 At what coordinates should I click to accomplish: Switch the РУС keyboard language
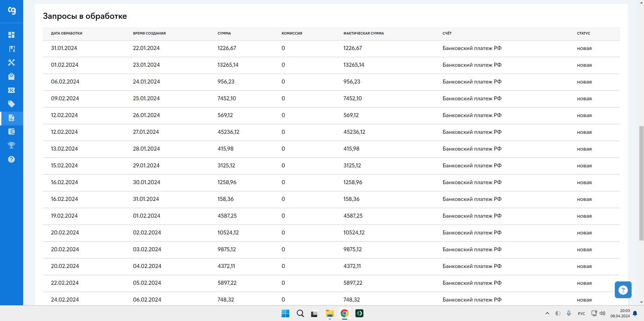coord(582,314)
